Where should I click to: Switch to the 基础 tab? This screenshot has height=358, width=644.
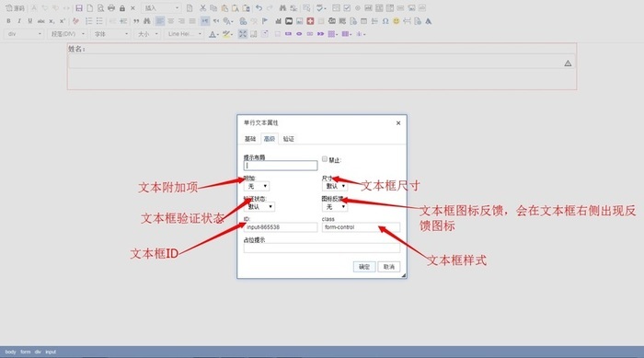pos(250,139)
